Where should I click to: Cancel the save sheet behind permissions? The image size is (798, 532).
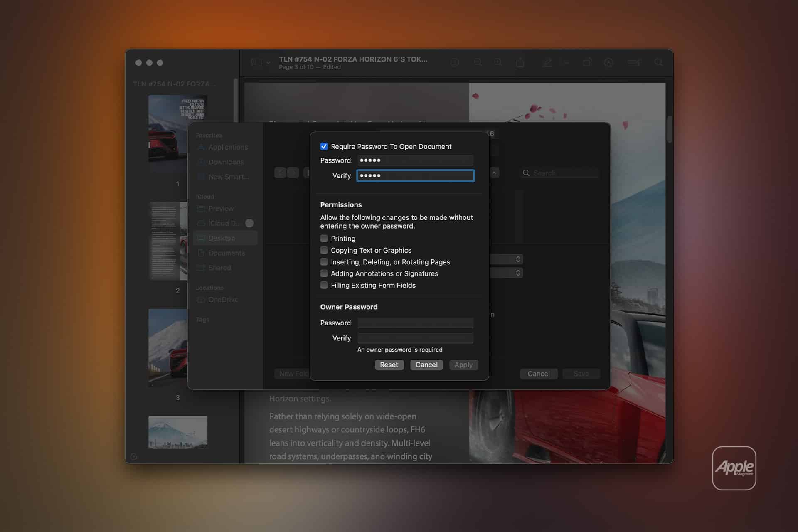(x=539, y=374)
